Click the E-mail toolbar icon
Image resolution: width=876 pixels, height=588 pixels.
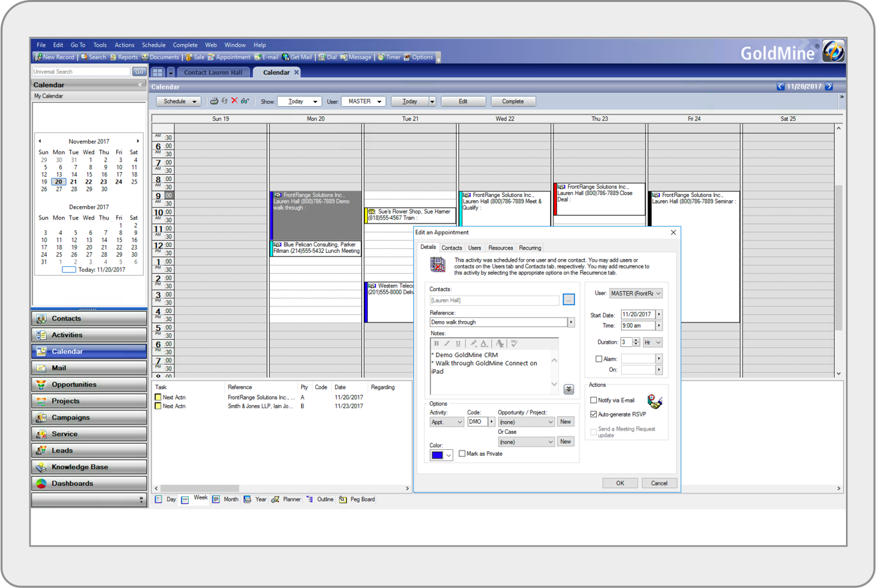(x=257, y=57)
